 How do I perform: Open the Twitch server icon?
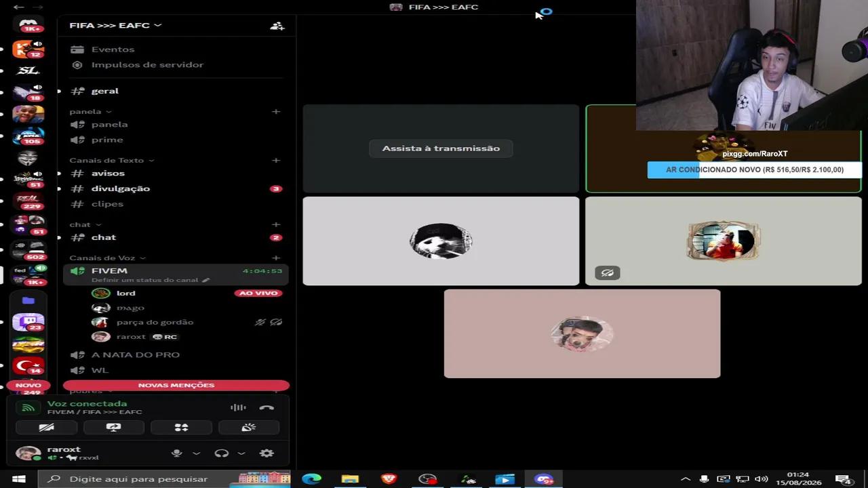click(x=28, y=322)
